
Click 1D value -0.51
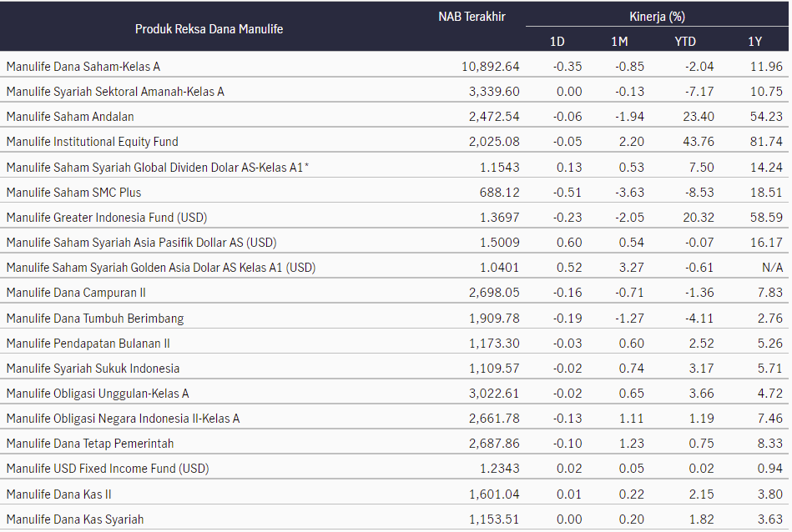click(x=568, y=193)
